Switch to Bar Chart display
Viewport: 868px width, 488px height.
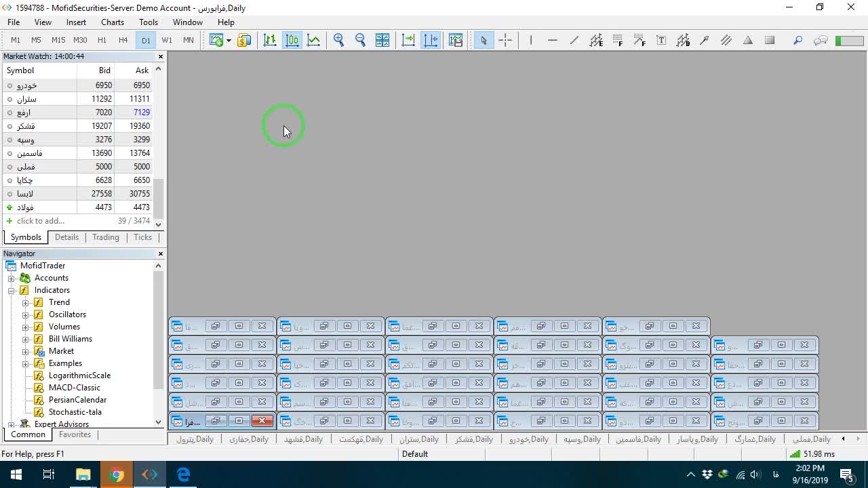tap(270, 40)
